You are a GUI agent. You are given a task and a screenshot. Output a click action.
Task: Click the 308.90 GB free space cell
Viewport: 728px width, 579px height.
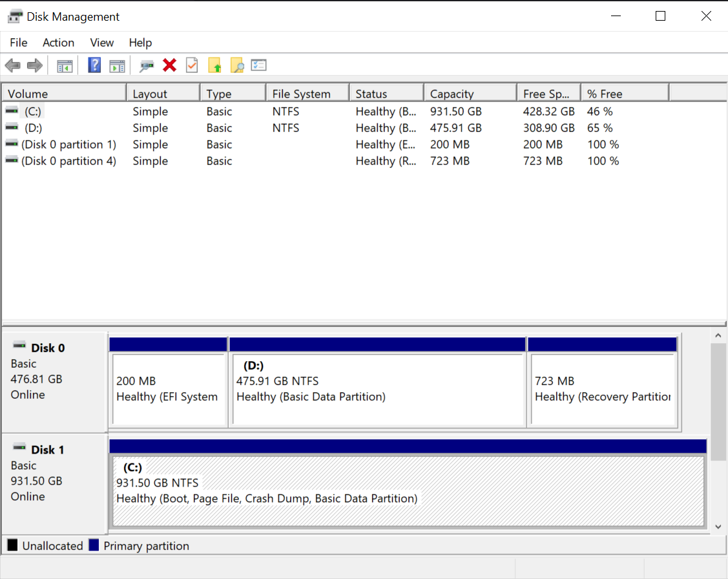click(x=549, y=128)
